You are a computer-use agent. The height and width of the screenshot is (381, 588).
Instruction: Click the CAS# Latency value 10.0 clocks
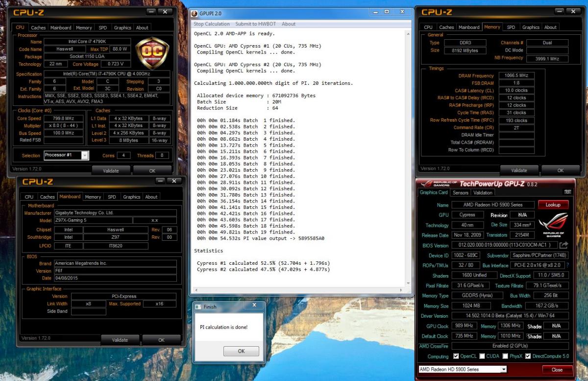[x=516, y=91]
